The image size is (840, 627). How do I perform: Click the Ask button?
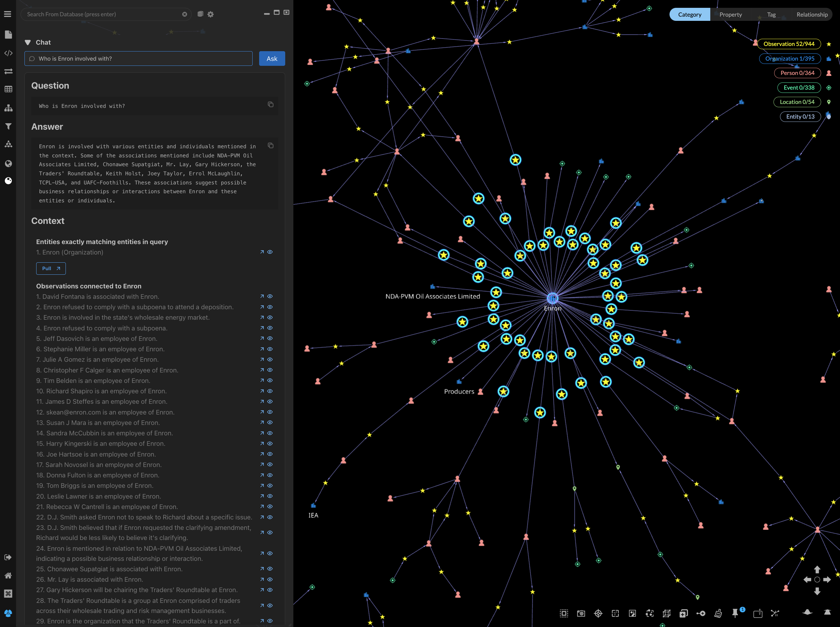272,58
